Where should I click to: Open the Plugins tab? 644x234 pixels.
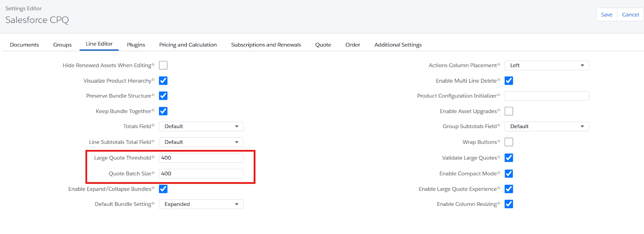click(136, 45)
